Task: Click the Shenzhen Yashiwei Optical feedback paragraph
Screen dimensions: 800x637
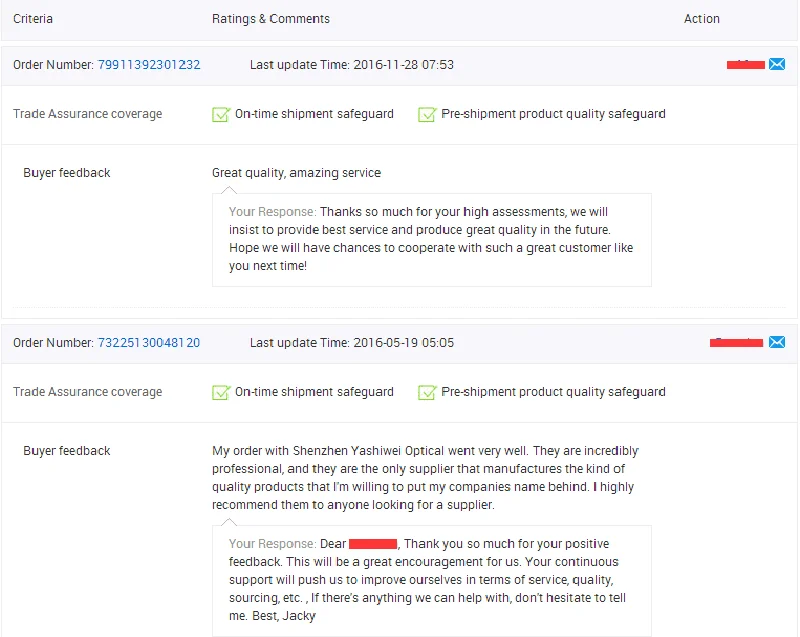Action: click(425, 478)
